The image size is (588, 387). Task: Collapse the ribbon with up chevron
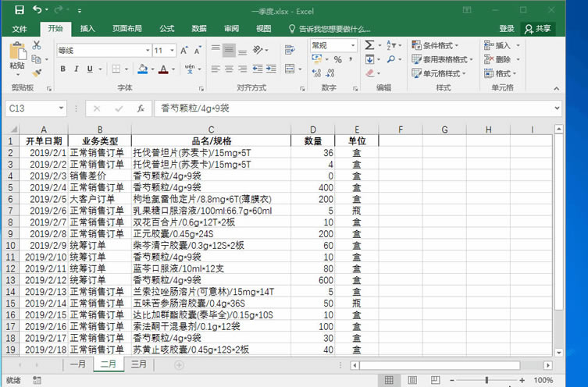coord(556,89)
